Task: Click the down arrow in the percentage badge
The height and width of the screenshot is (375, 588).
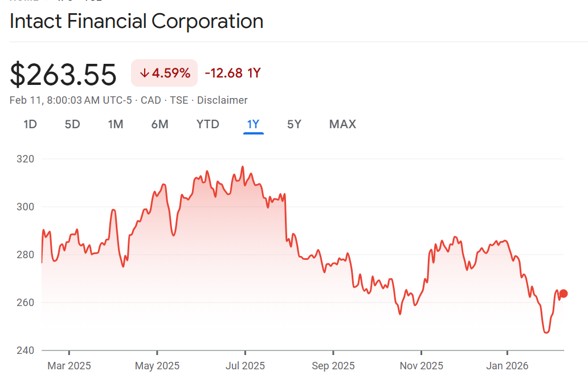Action: [x=144, y=73]
